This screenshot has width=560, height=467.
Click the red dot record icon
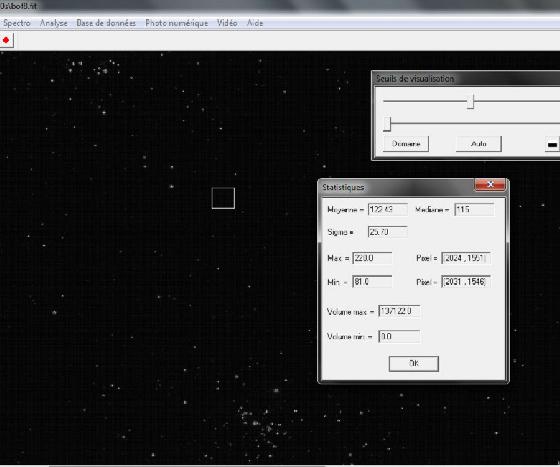click(x=6, y=40)
